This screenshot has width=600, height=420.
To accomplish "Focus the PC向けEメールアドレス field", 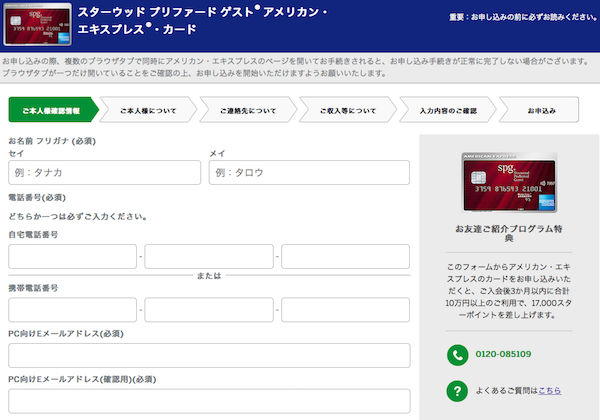I will (209, 355).
